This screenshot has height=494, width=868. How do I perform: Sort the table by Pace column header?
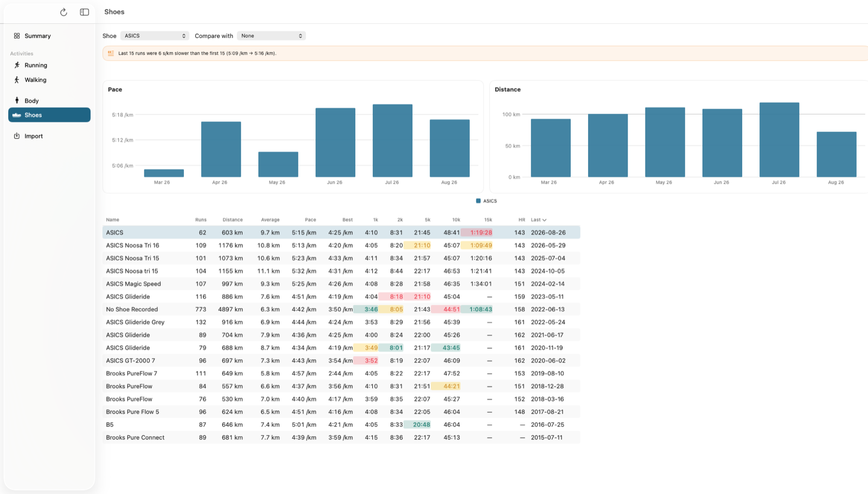click(310, 220)
